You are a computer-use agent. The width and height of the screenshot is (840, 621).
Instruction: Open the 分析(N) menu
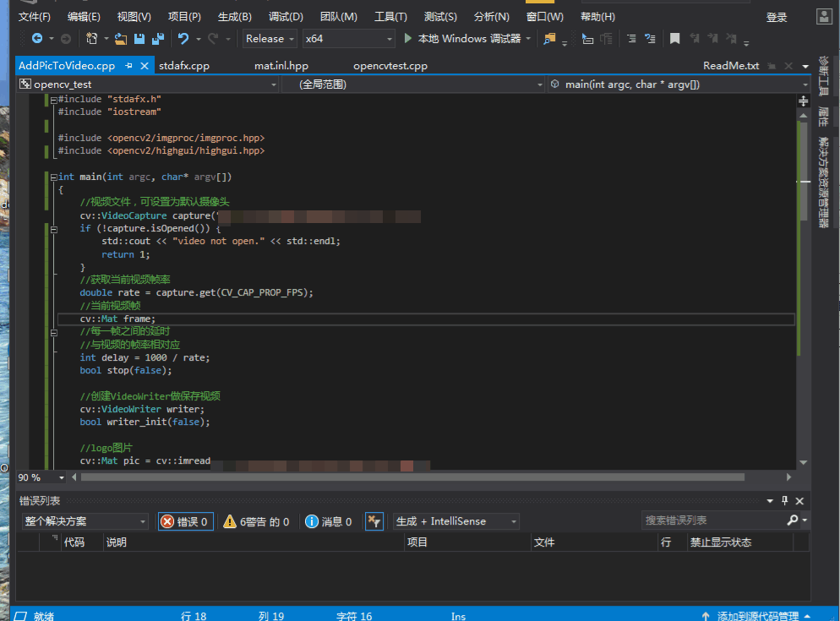[491, 17]
